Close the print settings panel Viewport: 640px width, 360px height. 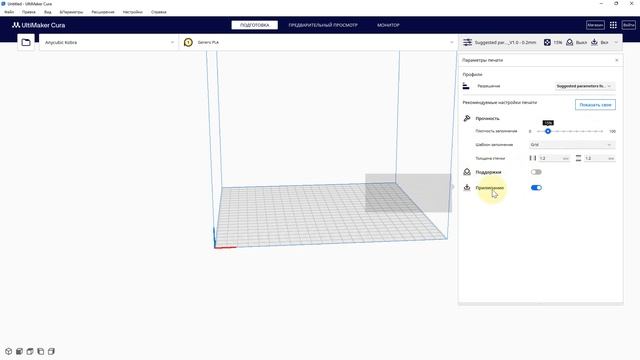(617, 60)
